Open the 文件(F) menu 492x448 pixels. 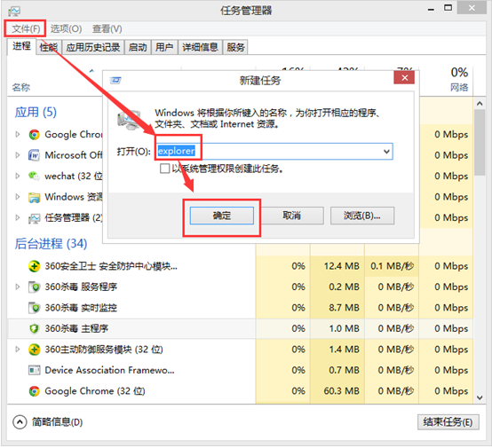(26, 29)
